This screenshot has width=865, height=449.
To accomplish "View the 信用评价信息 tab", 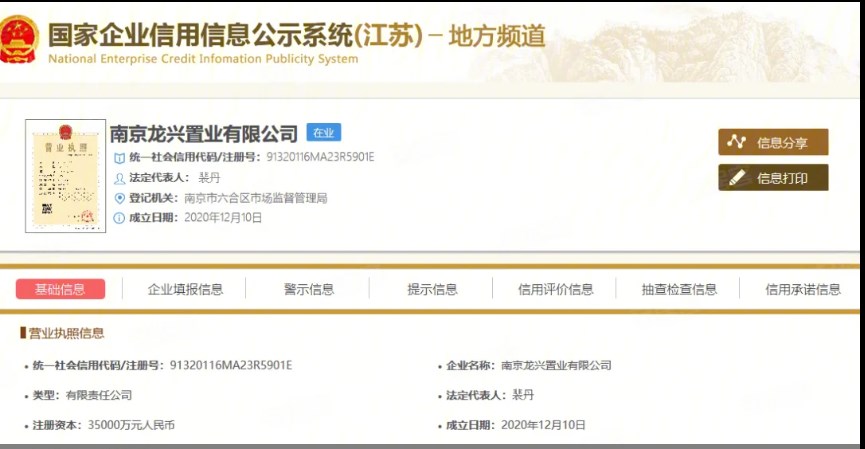I will [x=555, y=289].
